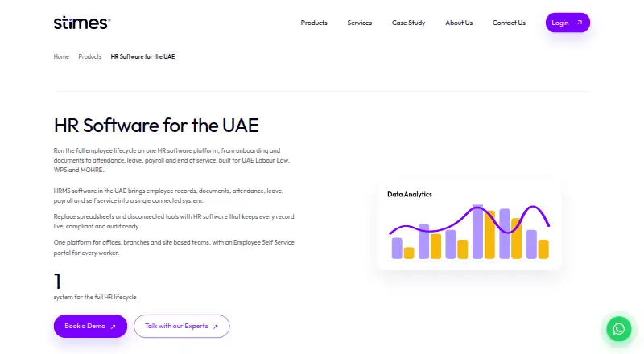Click the arrow icon on Book a Demo
Viewport: 644px width, 354px height.
(x=113, y=327)
